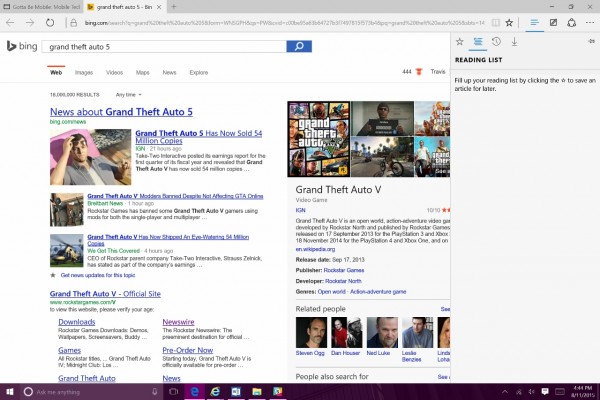600x400 pixels.
Task: Open the Games sublink
Action: pyautogui.click(x=69, y=350)
